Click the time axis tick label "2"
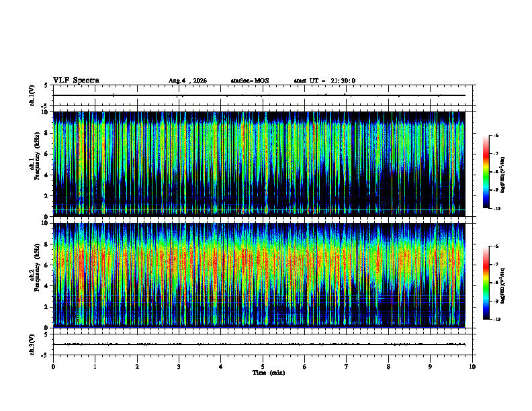This screenshot has height=411, width=532. tap(137, 367)
